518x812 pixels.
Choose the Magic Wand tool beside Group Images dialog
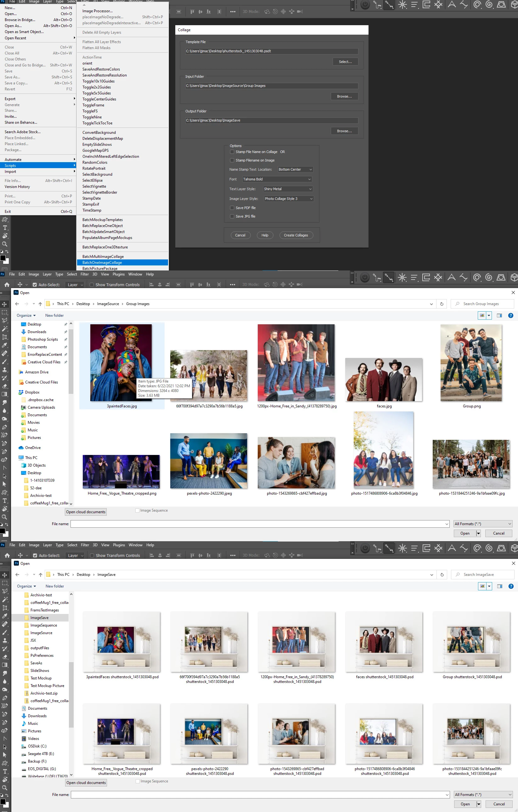tap(4, 328)
